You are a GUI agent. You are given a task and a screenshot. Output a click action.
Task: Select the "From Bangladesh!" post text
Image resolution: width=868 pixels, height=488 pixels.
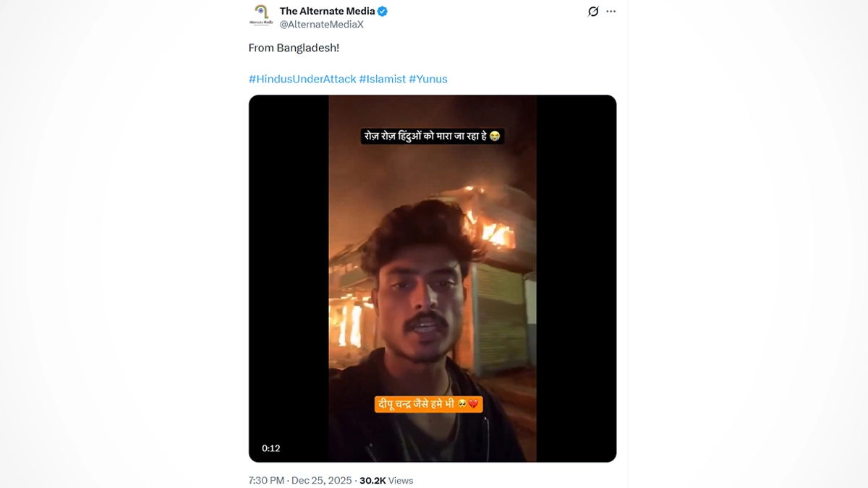pyautogui.click(x=294, y=48)
